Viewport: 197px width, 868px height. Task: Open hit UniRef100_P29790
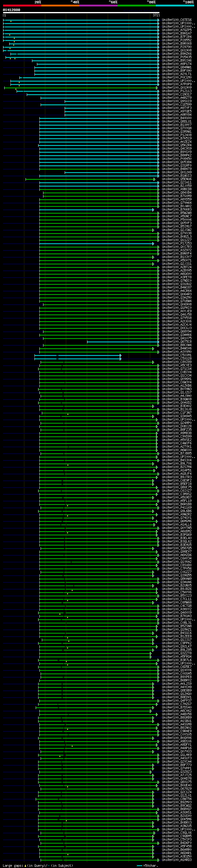click(x=177, y=47)
